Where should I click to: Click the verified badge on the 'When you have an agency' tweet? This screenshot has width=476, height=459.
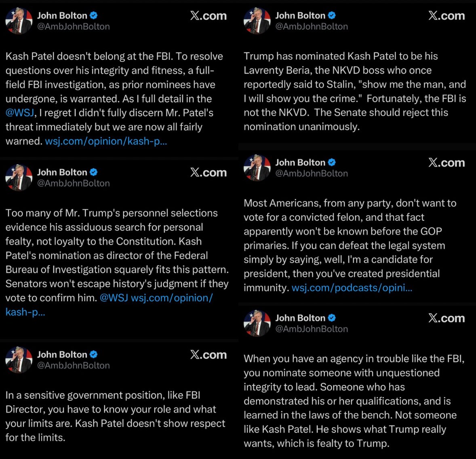pyautogui.click(x=332, y=318)
